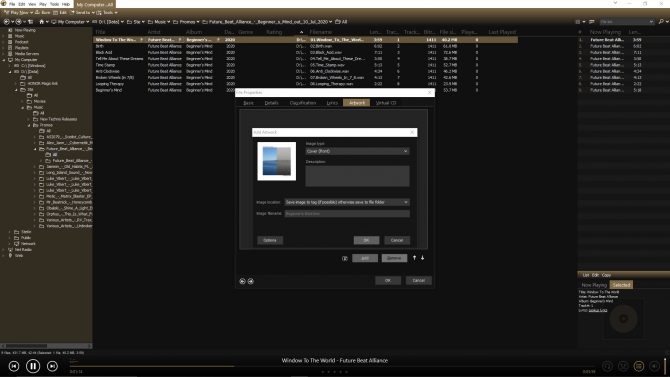Move artwork up with the up arrow
The height and width of the screenshot is (377, 670).
coord(414,258)
